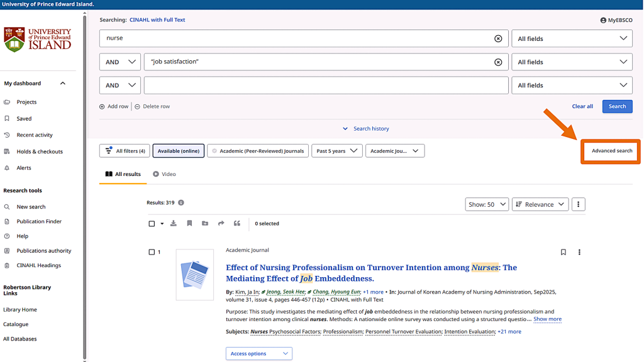The image size is (644, 362).
Task: Expand the Show: 50 results dropdown
Action: coord(487,204)
